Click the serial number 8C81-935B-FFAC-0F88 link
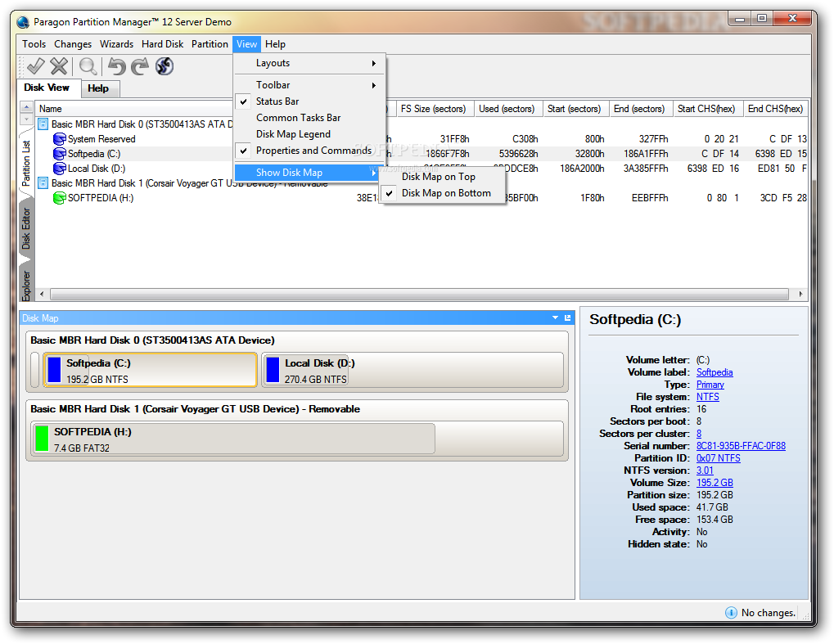 point(741,446)
